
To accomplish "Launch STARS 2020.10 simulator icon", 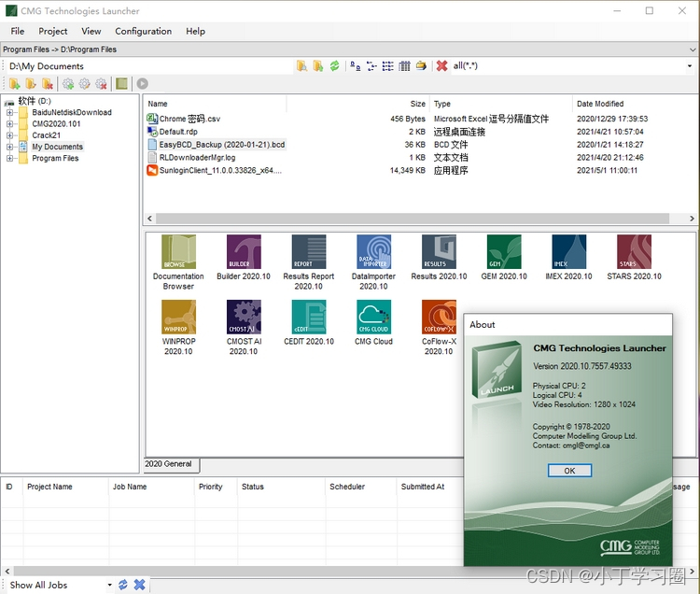I will tap(635, 252).
